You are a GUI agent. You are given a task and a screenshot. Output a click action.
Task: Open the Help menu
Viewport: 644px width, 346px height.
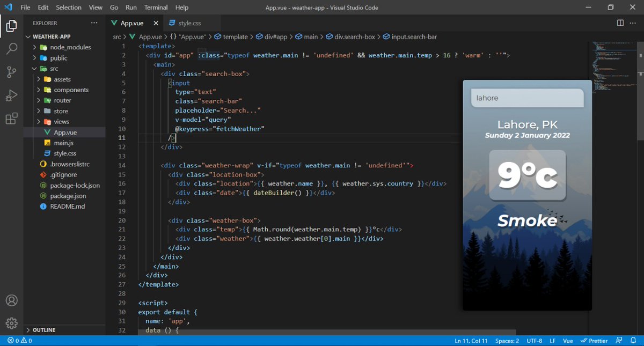click(182, 8)
